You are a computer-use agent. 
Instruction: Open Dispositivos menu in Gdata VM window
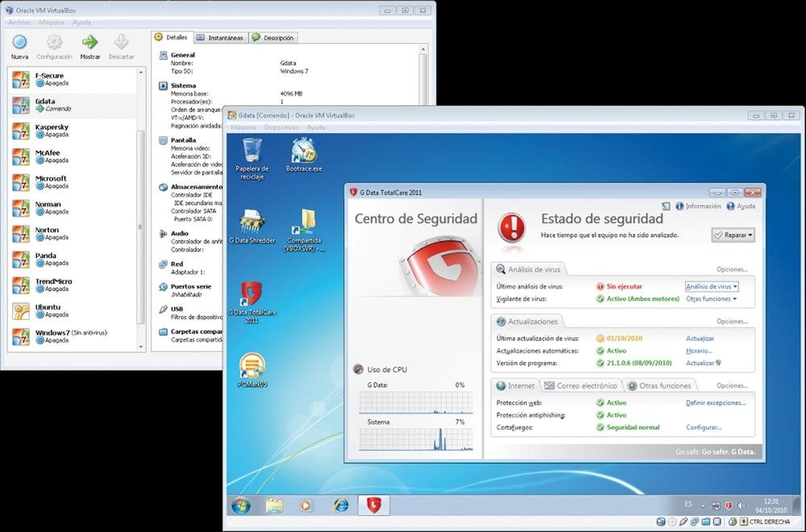tap(281, 127)
